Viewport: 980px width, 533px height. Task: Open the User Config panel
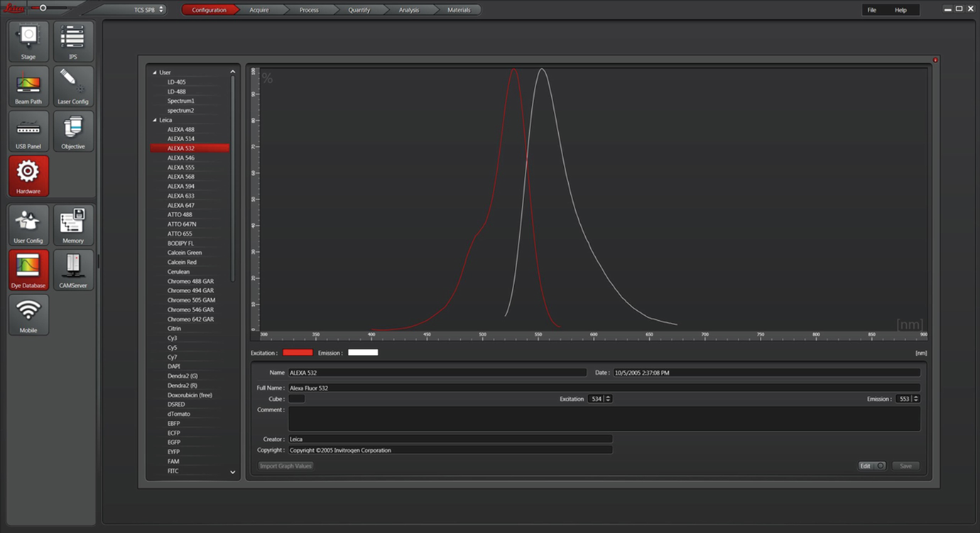(x=28, y=226)
